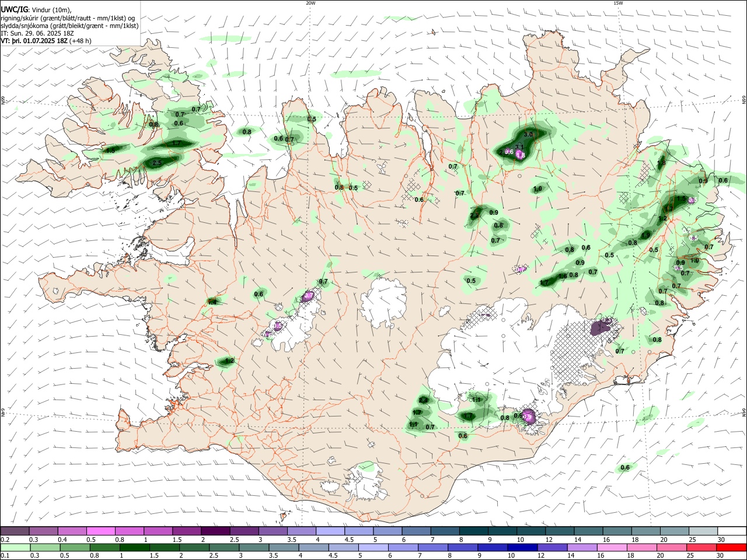Click the 'rigning/skúrir (grænt/blátt/rautt - mm/1klst) og' line
747x560 pixels.
[68, 17]
